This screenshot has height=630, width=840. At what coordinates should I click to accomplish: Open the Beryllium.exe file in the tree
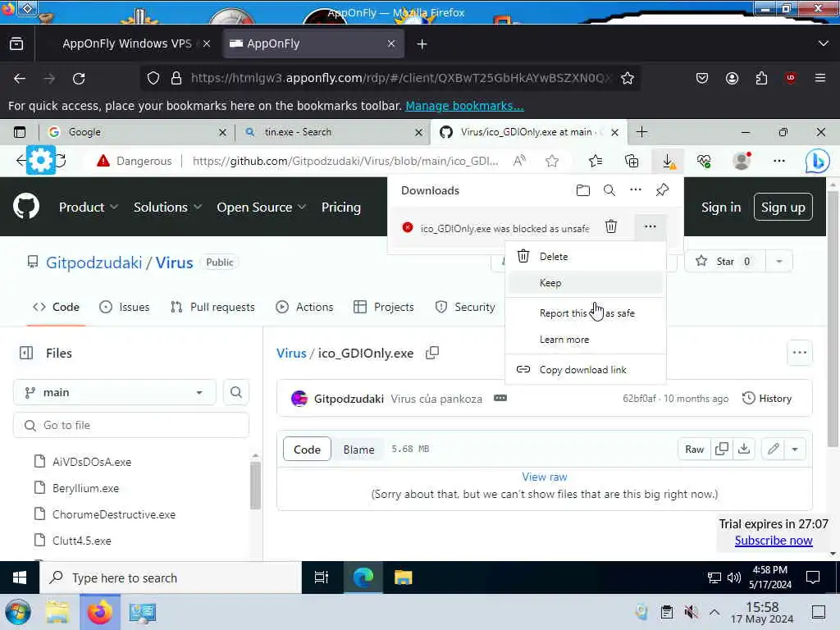[85, 488]
